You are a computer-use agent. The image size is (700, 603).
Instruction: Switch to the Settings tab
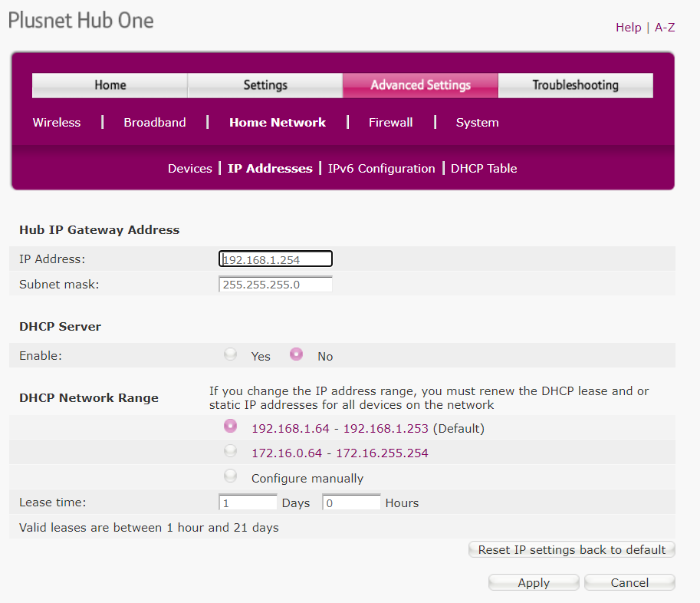pos(265,85)
